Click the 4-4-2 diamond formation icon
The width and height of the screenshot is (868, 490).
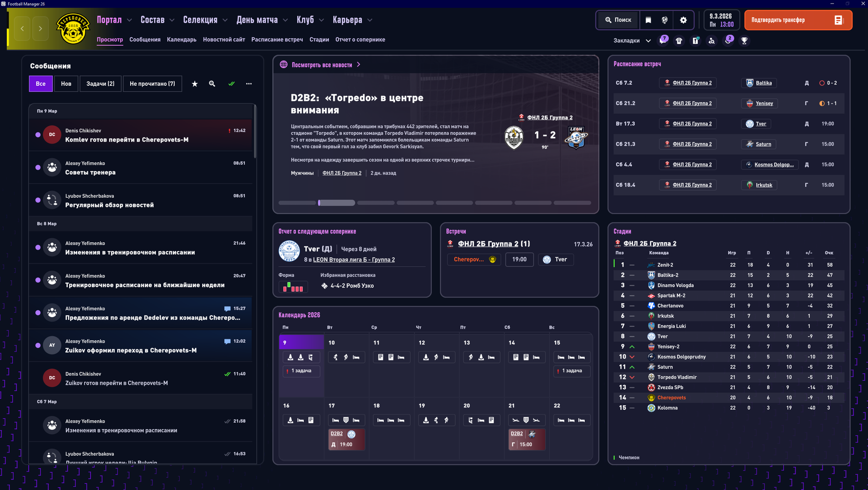coord(324,286)
